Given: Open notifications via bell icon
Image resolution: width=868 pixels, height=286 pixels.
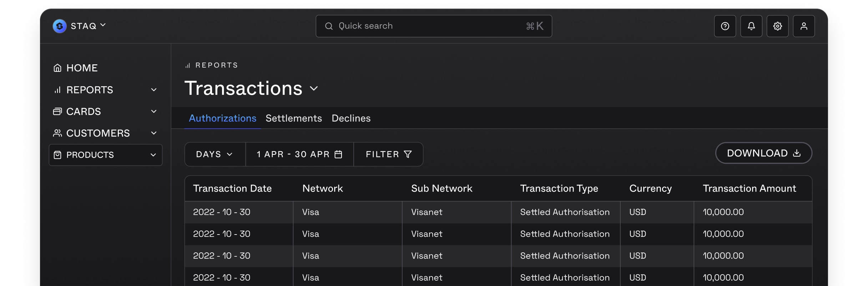Looking at the screenshot, I should (751, 26).
